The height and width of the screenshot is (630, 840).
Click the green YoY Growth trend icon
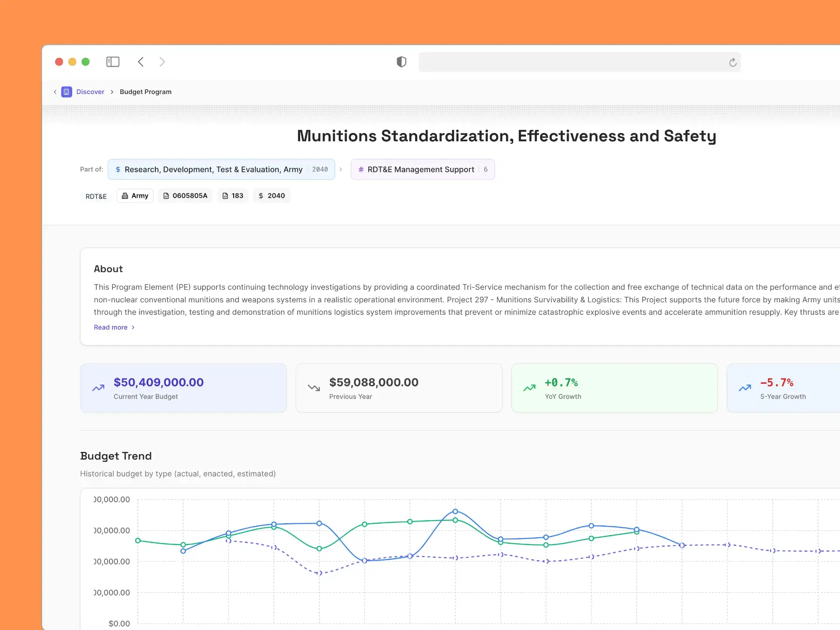coord(529,388)
